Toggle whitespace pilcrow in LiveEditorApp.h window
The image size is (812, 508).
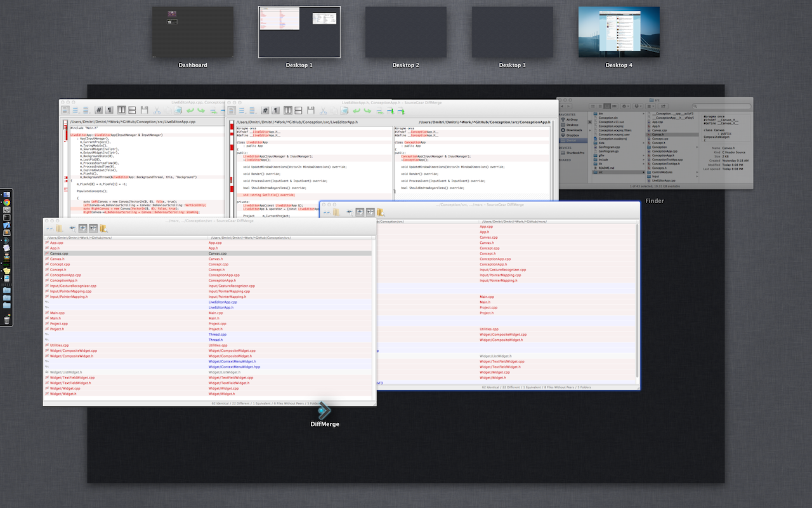277,110
